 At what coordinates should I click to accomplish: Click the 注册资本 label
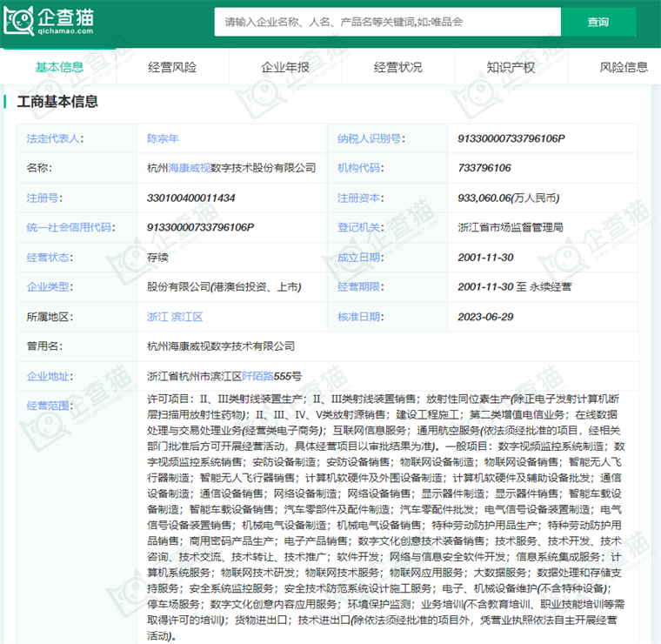click(x=358, y=198)
